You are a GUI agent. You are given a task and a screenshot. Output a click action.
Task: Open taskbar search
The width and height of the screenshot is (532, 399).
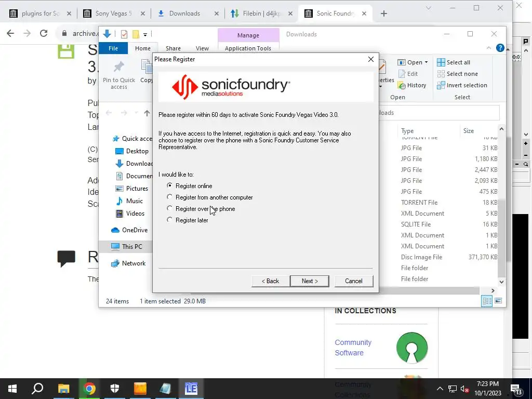(x=37, y=389)
